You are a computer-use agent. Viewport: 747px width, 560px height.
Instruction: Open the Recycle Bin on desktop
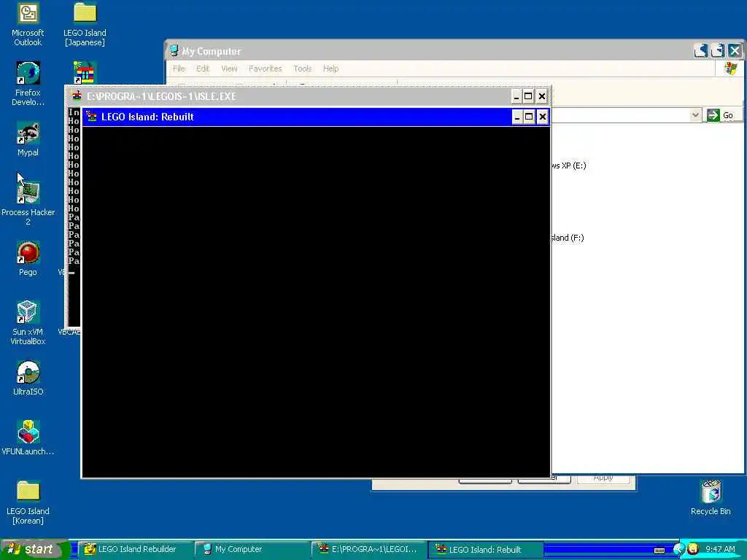coord(711,497)
